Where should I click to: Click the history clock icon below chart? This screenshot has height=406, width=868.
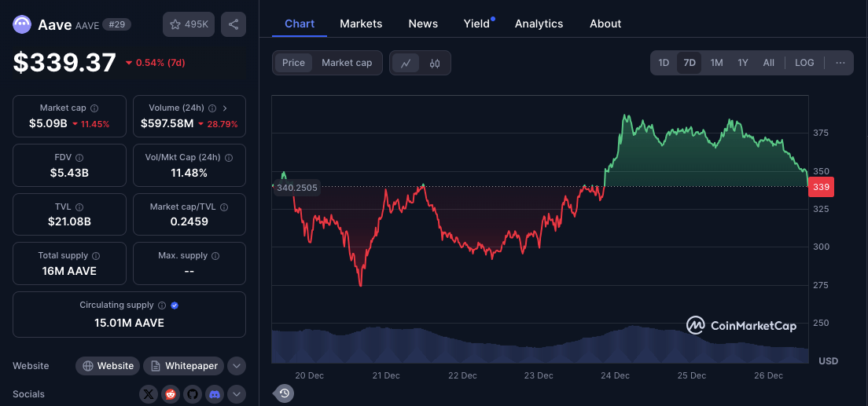tap(285, 393)
